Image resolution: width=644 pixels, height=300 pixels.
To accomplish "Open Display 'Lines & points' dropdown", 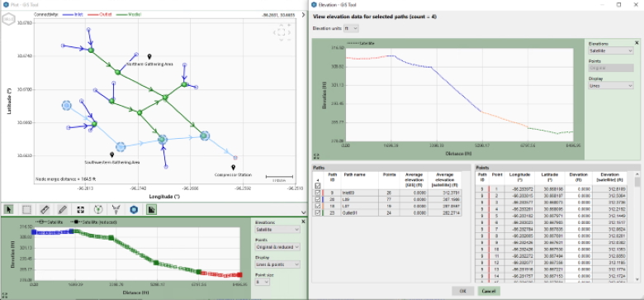I will click(x=277, y=264).
